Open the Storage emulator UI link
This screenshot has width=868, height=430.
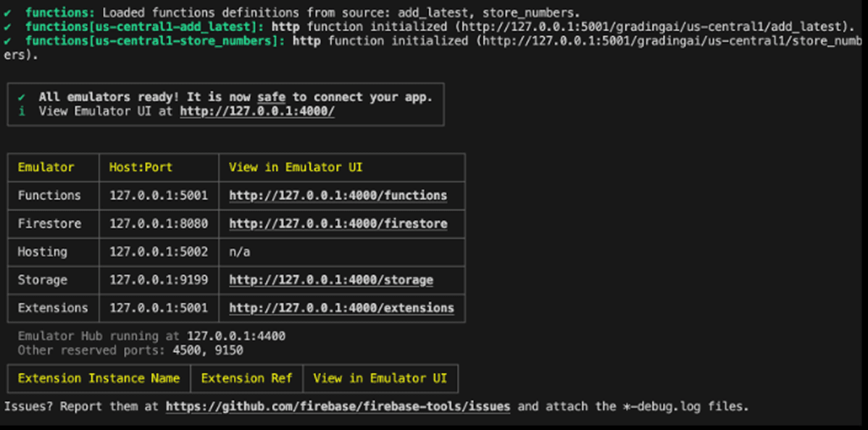331,280
